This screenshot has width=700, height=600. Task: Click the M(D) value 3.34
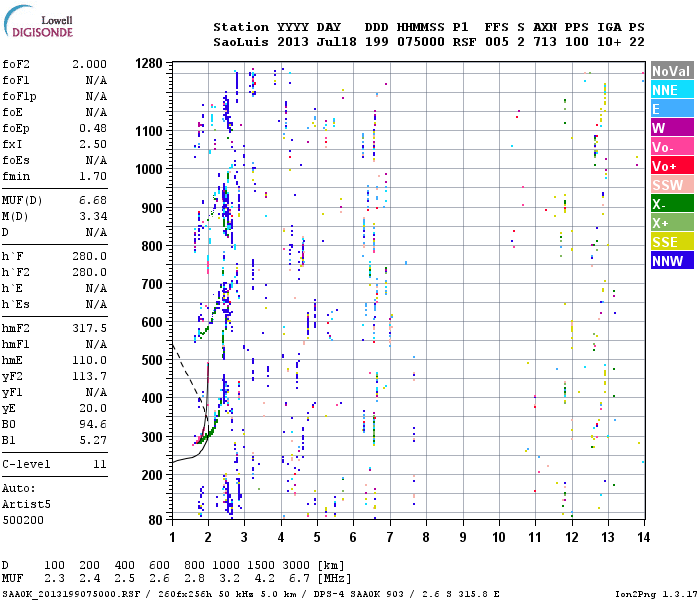(x=93, y=216)
